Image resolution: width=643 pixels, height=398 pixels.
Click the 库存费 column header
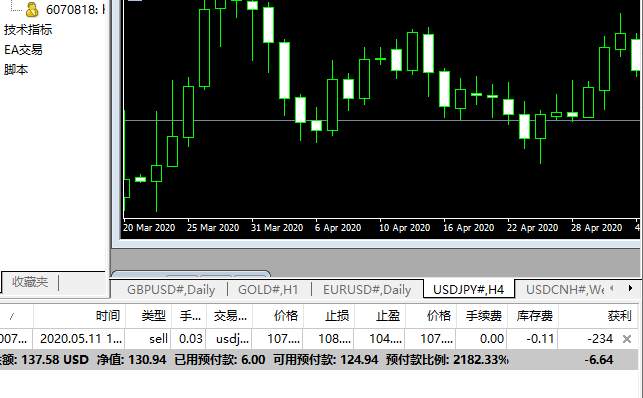[x=535, y=316]
